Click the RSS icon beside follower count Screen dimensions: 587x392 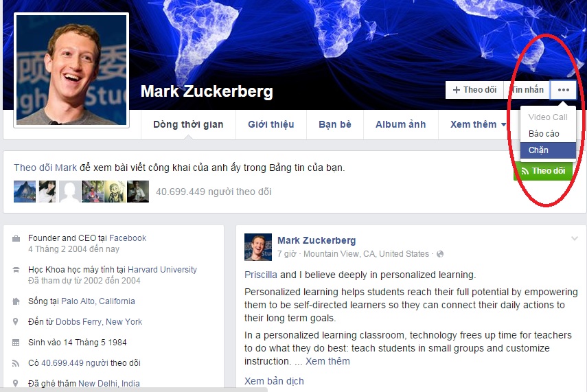(16, 362)
